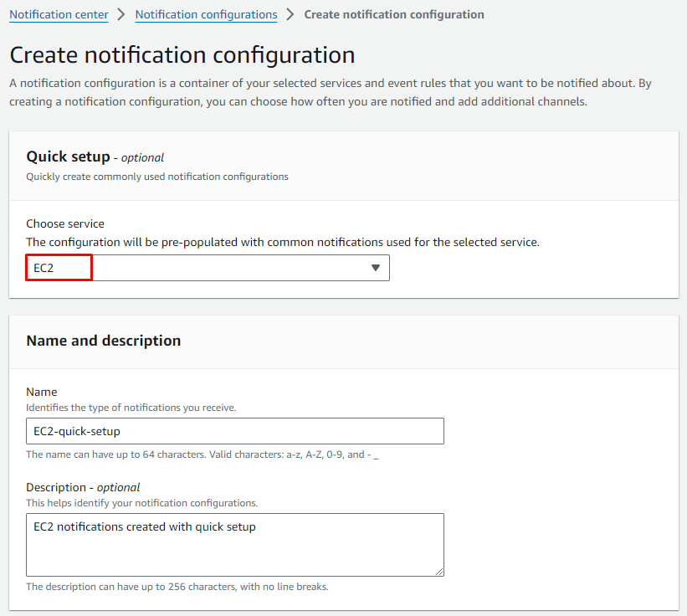Click the current breadcrumb Create notification configuration

(x=393, y=14)
